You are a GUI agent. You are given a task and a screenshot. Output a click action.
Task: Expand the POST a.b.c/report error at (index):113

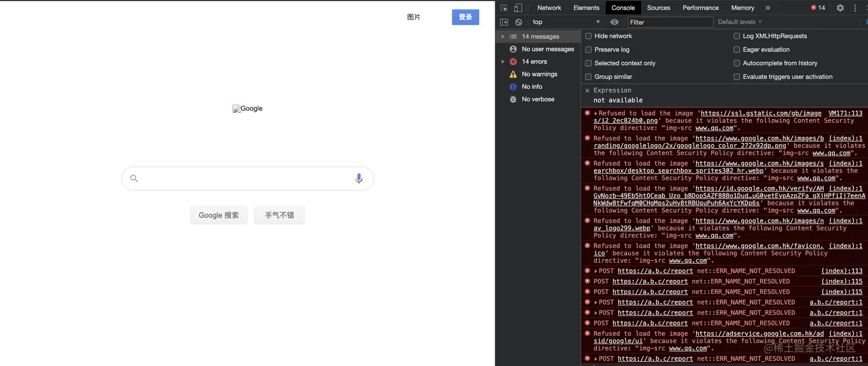click(596, 271)
